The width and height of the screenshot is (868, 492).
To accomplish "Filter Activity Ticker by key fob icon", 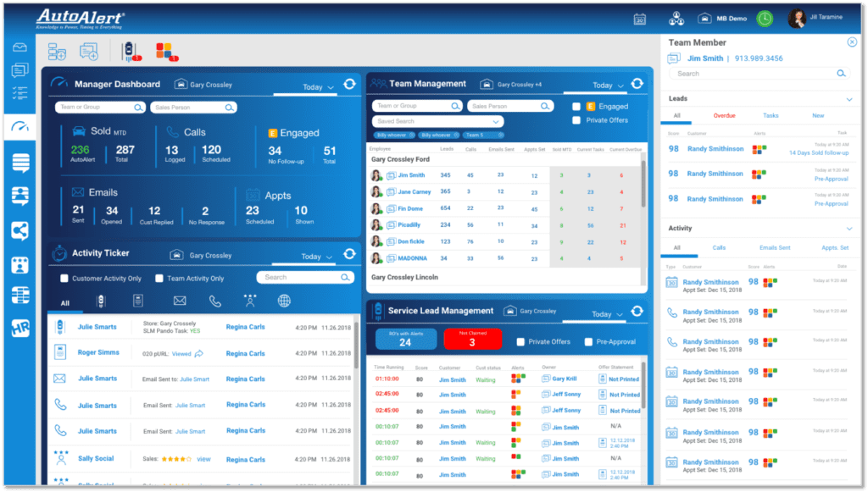I will (x=100, y=301).
